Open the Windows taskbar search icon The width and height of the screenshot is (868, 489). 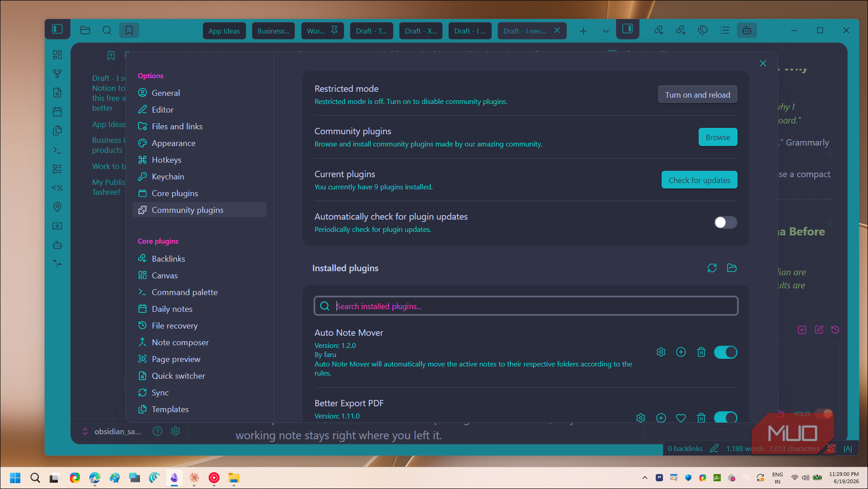[35, 478]
